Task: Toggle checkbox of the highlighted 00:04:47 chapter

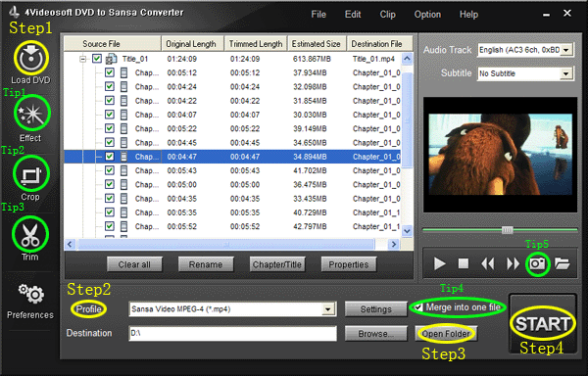Action: pyautogui.click(x=110, y=156)
